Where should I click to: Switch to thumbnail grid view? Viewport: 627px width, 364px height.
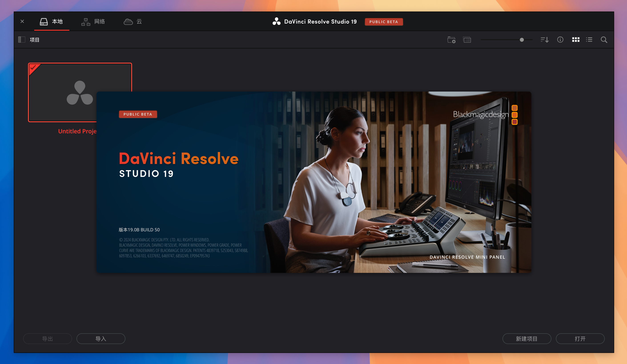(x=576, y=40)
